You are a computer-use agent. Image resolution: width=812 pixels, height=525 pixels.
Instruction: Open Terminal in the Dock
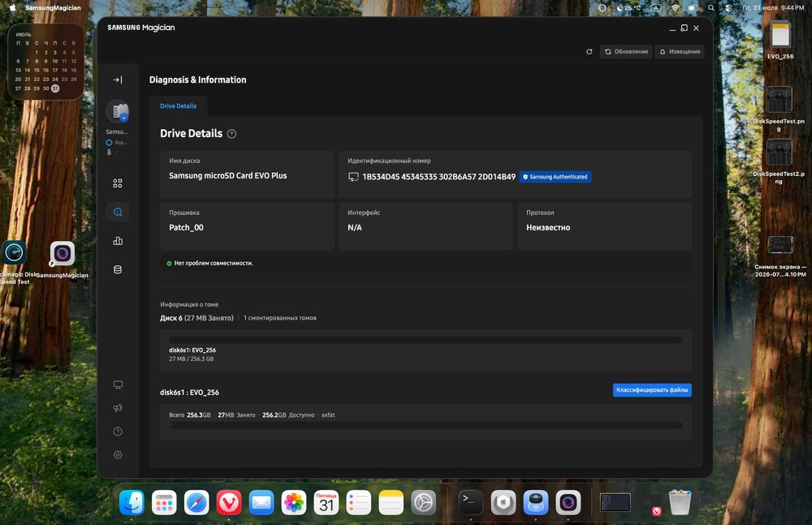pyautogui.click(x=471, y=502)
